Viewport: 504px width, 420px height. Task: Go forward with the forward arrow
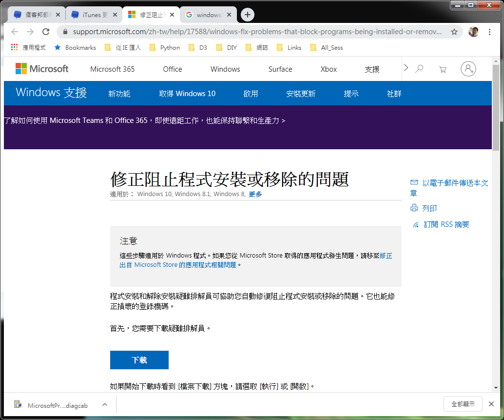click(x=30, y=32)
